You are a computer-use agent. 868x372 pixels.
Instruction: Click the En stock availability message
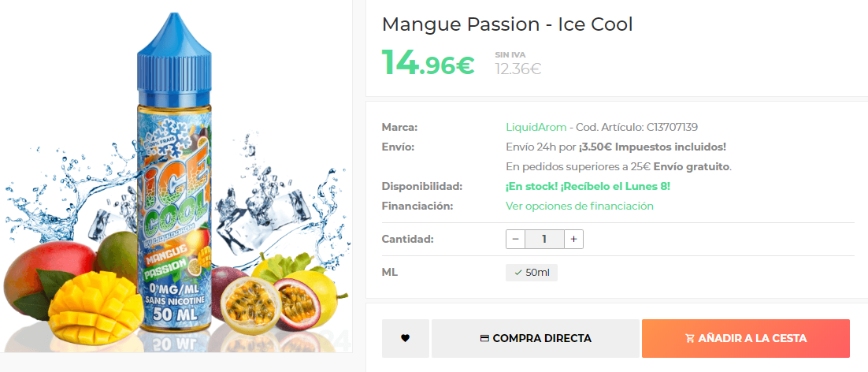click(x=588, y=186)
